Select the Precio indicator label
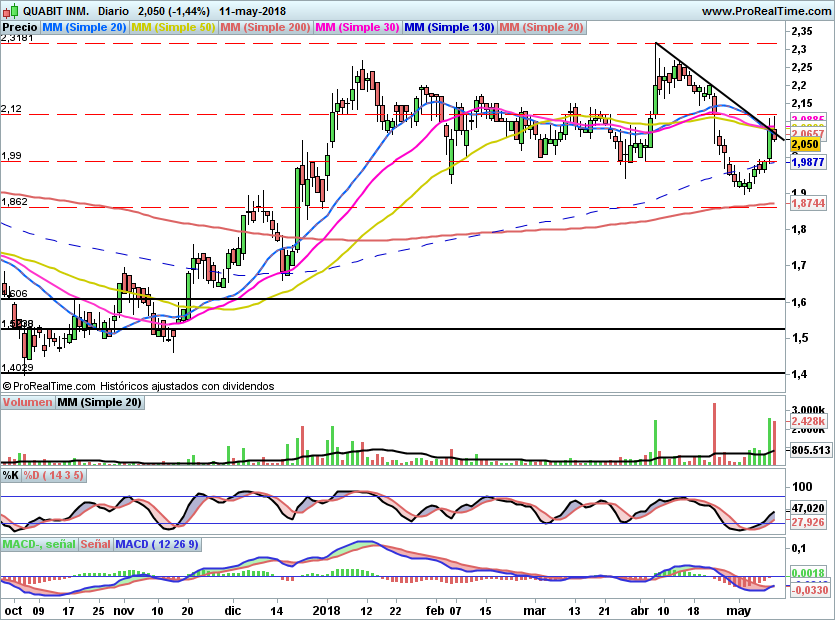 (x=20, y=27)
